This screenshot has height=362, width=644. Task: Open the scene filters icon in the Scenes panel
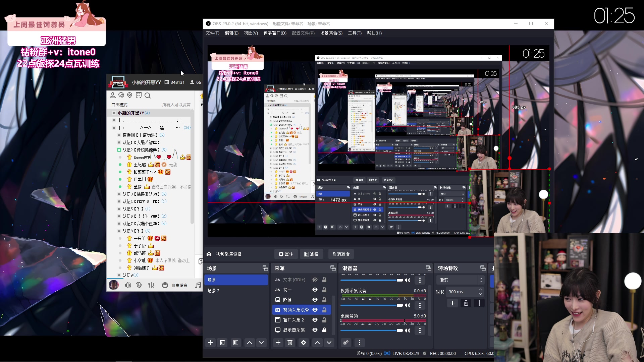click(x=236, y=343)
